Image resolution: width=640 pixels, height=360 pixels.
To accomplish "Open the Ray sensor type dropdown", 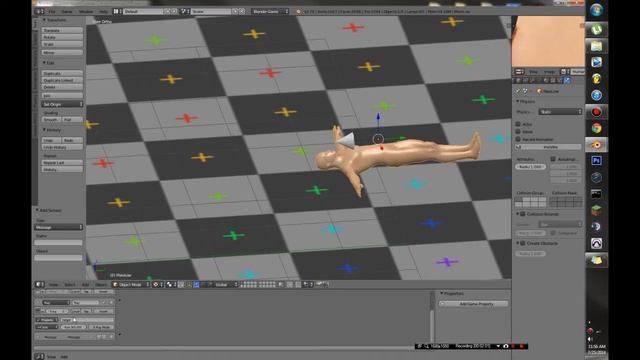I will click(x=56, y=303).
